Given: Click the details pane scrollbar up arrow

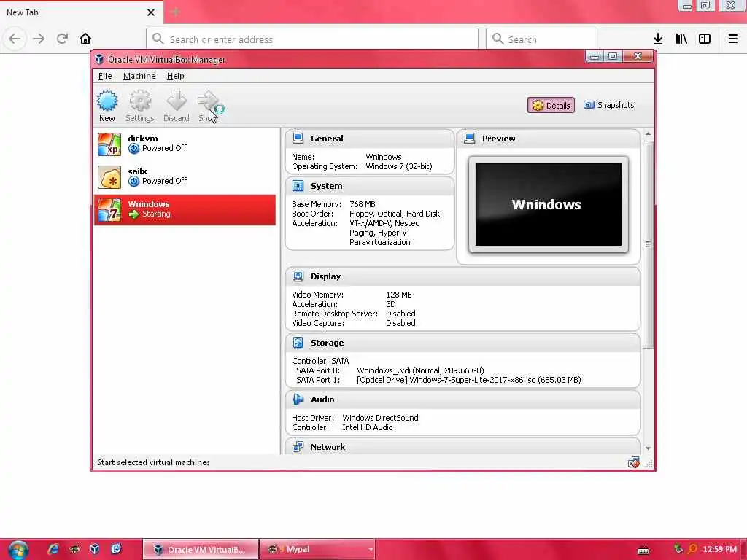Looking at the screenshot, I should click(648, 134).
